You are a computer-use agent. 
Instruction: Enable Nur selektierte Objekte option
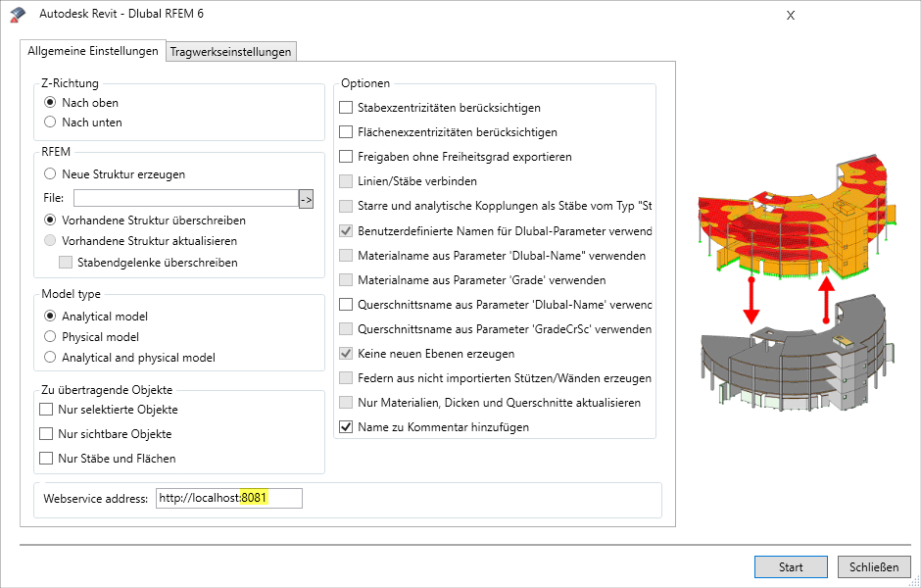(x=44, y=410)
